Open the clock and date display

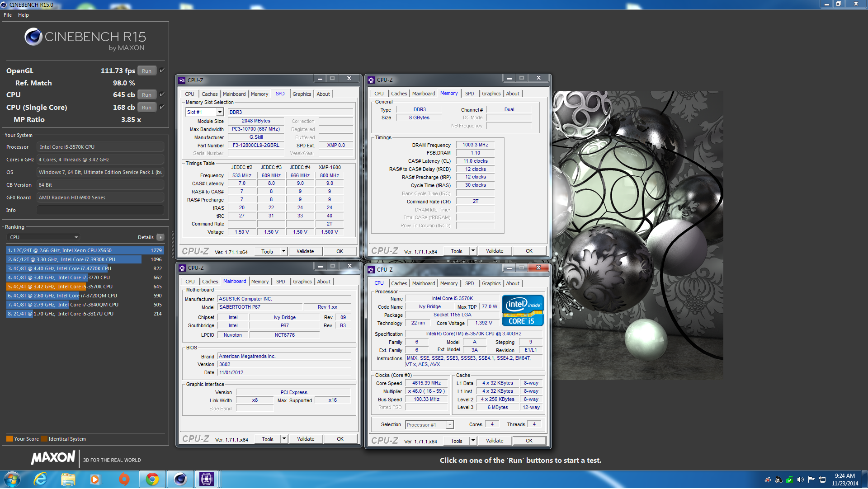(x=844, y=480)
